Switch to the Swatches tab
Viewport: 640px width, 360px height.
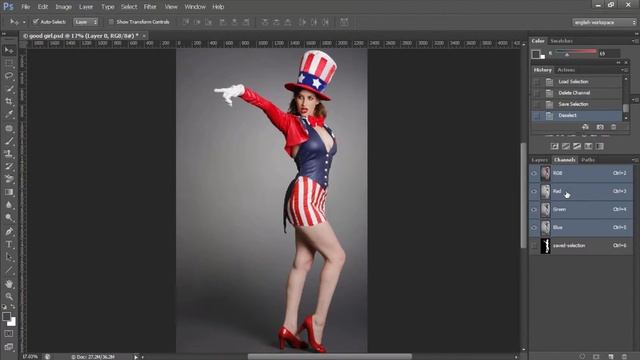click(561, 41)
